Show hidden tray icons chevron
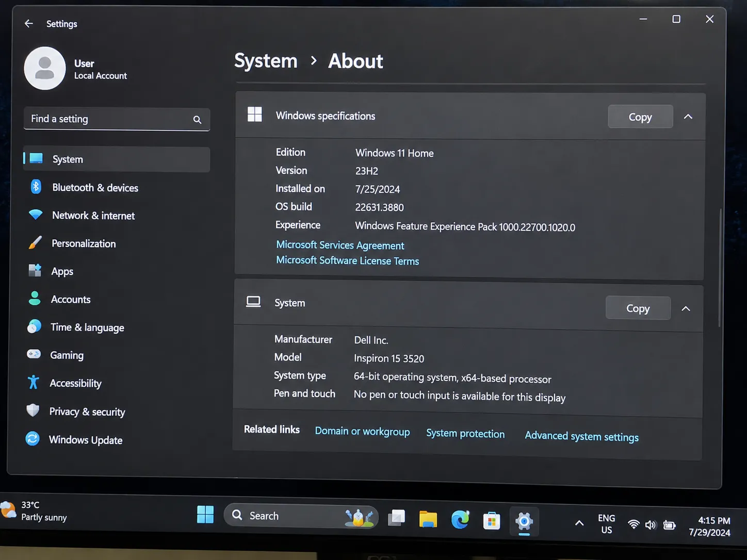This screenshot has width=747, height=560. [579, 523]
